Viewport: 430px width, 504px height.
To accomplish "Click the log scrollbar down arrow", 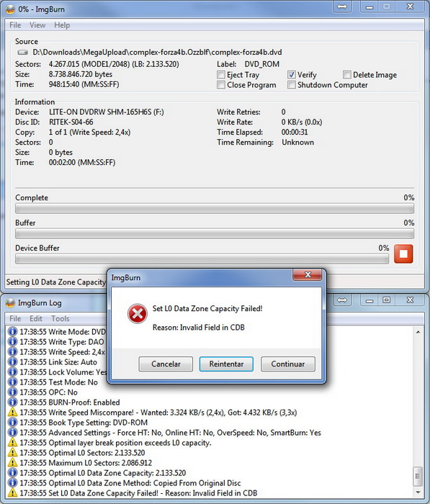I will tap(418, 492).
